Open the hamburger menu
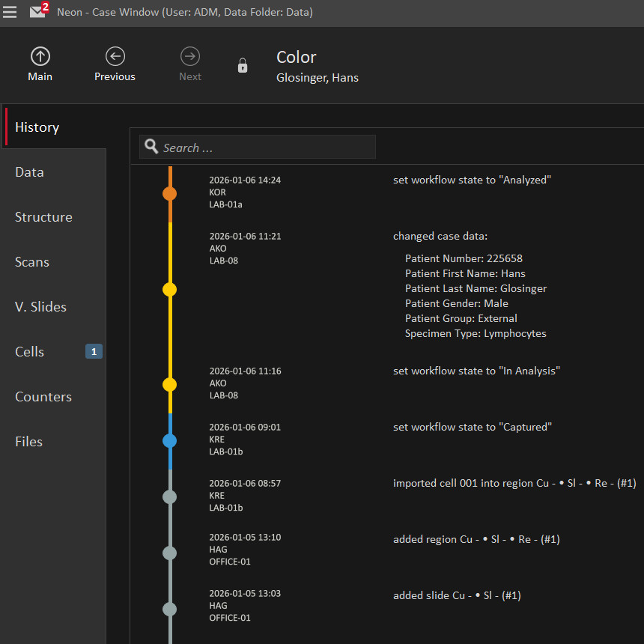 (x=10, y=12)
